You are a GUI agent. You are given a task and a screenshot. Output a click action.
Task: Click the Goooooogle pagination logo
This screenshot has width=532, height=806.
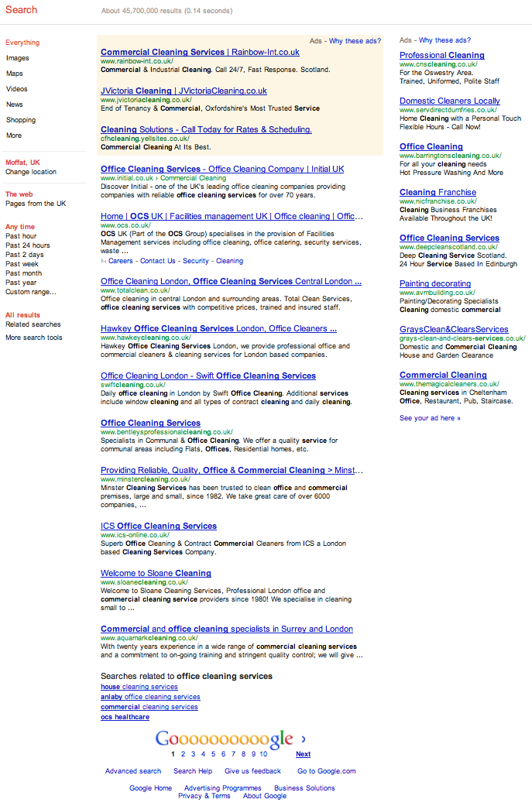pos(224,739)
